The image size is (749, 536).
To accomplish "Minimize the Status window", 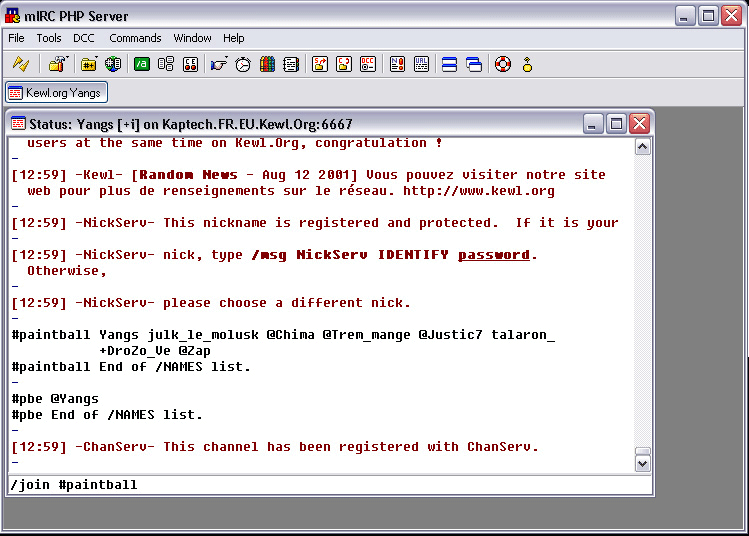I will coord(592,124).
